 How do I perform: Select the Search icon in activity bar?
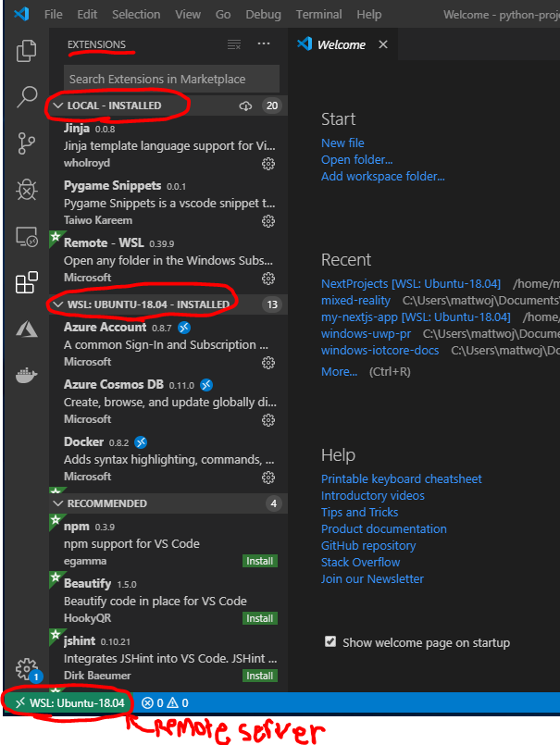click(x=27, y=97)
